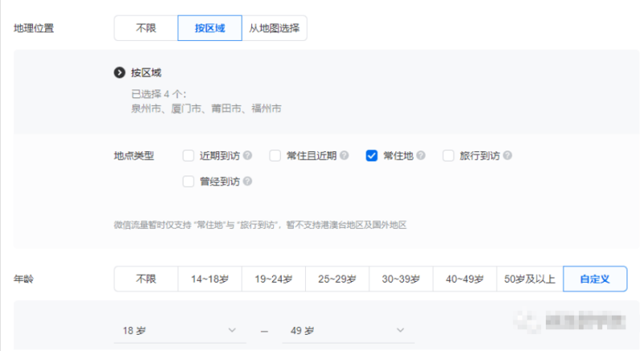Open help icon beside 常住地
Viewport: 644px width, 351px height.
[x=420, y=155]
